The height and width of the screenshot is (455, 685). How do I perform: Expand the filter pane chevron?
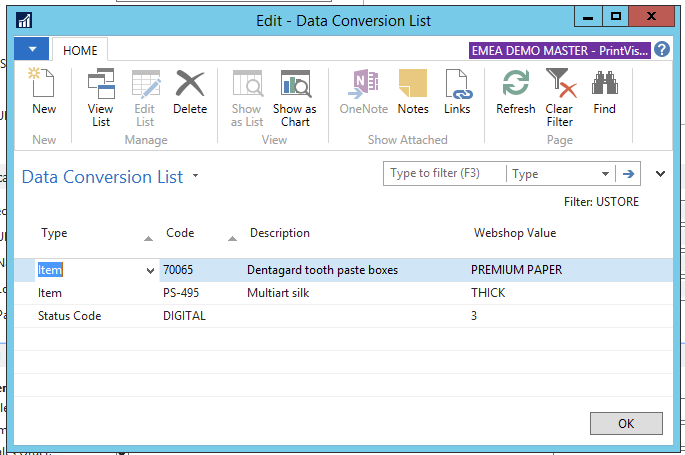point(660,174)
